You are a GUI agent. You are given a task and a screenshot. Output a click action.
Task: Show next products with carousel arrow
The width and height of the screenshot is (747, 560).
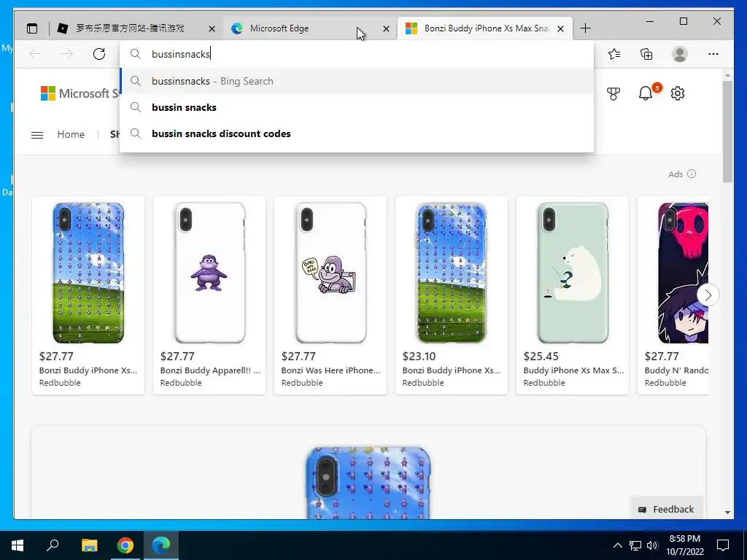(708, 295)
